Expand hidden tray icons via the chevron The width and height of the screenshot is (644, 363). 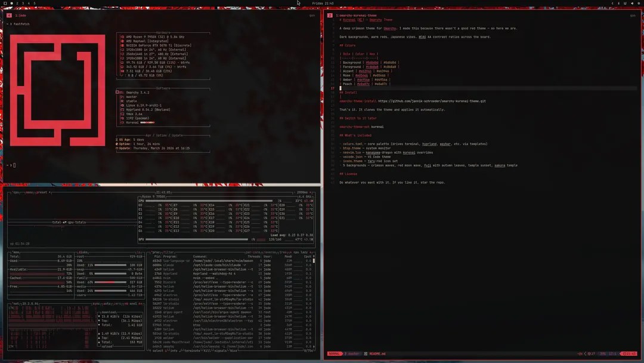pyautogui.click(x=612, y=3)
